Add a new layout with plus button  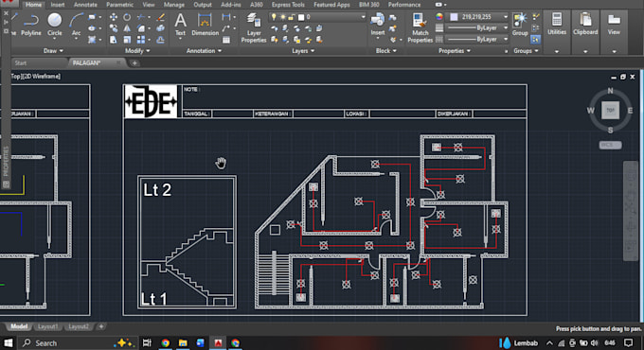(101, 326)
